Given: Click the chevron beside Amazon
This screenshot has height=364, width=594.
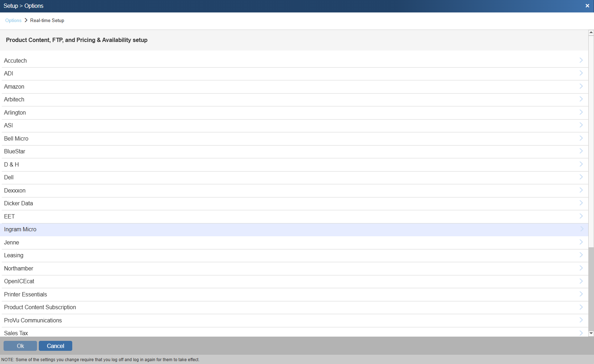Looking at the screenshot, I should coord(581,86).
